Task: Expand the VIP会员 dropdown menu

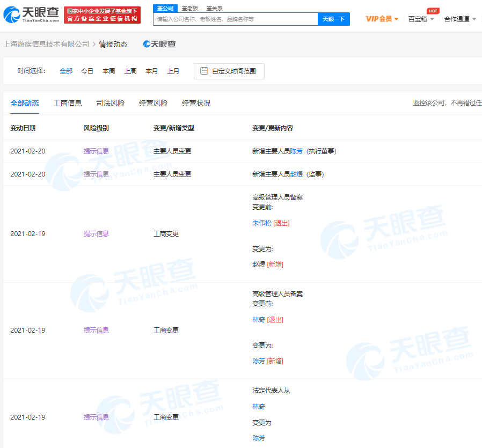Action: pyautogui.click(x=382, y=19)
